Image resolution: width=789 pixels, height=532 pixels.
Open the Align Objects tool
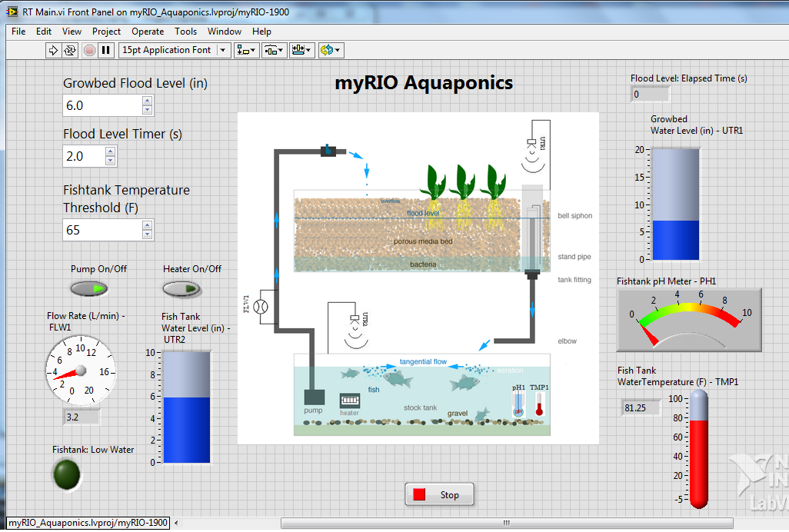tap(247, 50)
